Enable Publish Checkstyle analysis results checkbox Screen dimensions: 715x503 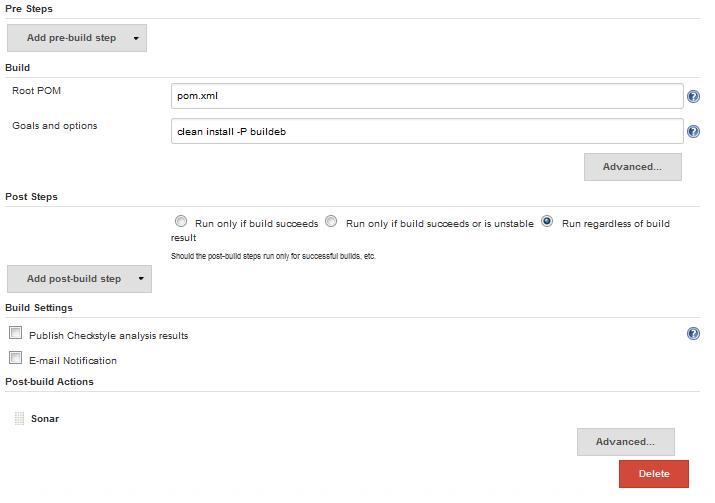[x=16, y=333]
